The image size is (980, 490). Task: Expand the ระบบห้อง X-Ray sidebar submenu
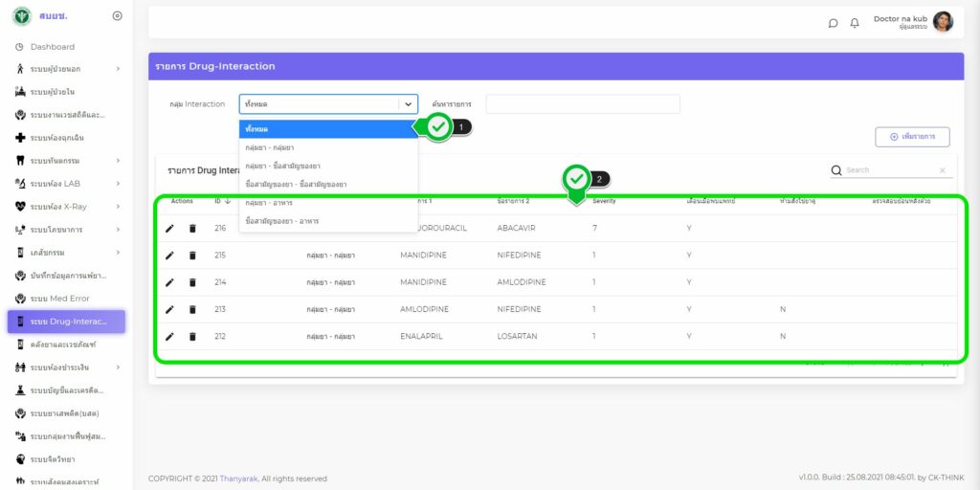tap(118, 206)
